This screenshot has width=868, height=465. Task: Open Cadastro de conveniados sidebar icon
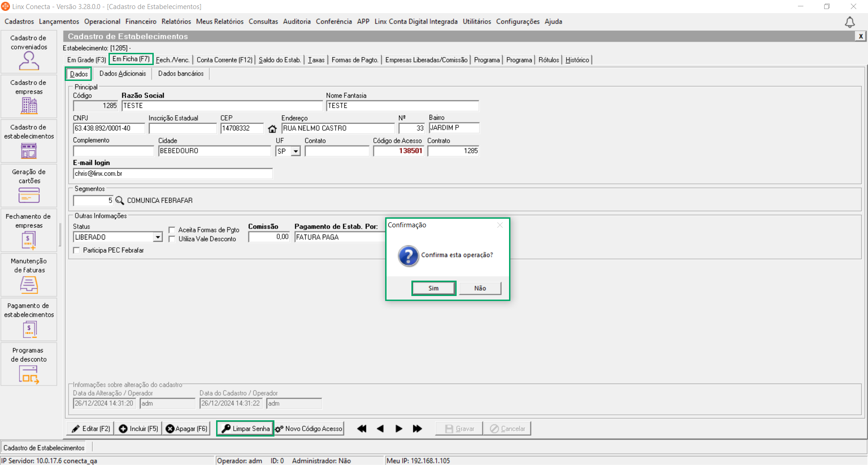[29, 52]
